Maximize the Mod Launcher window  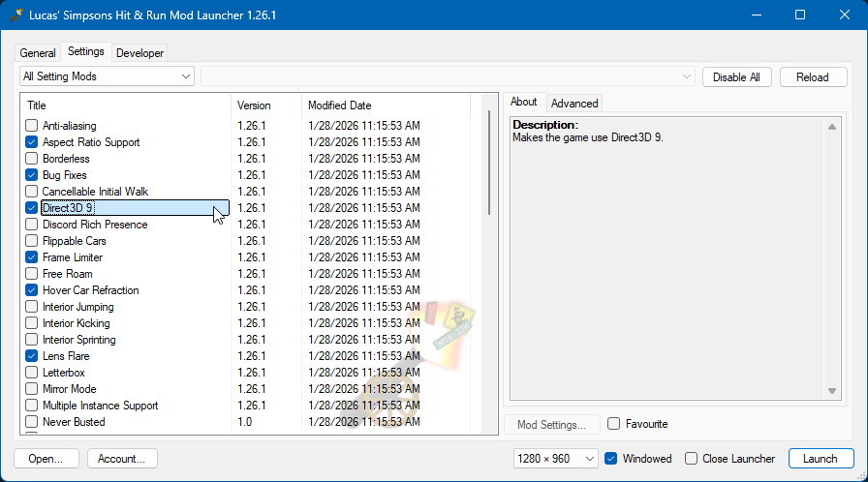point(800,15)
